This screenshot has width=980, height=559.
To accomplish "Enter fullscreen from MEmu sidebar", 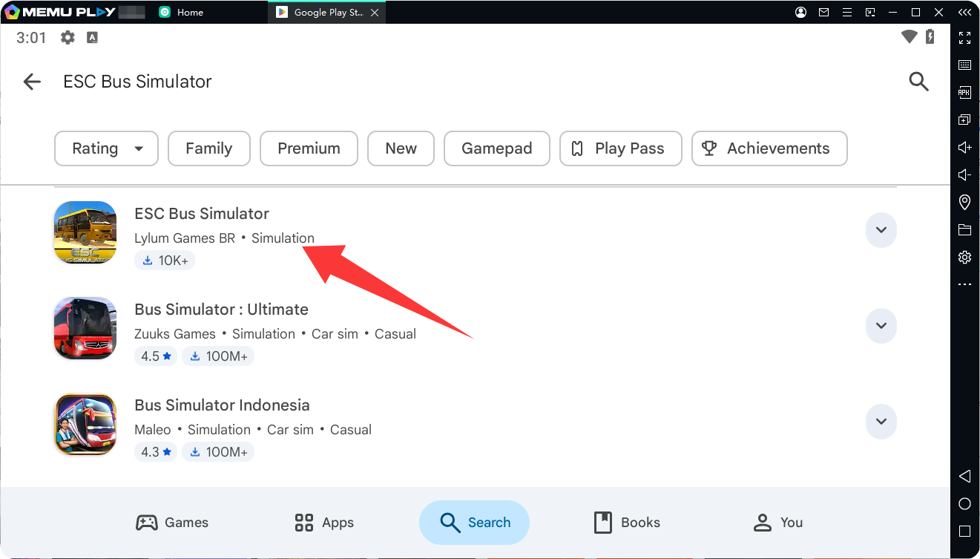I will (964, 38).
